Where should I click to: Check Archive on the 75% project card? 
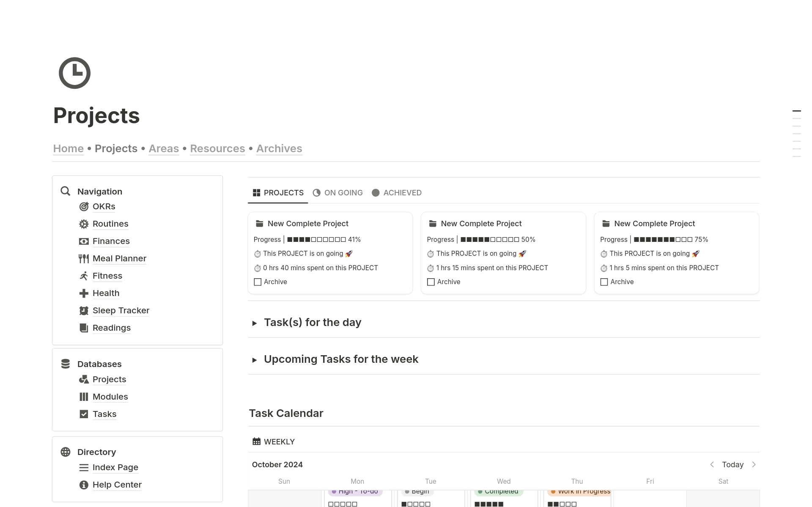(x=604, y=282)
